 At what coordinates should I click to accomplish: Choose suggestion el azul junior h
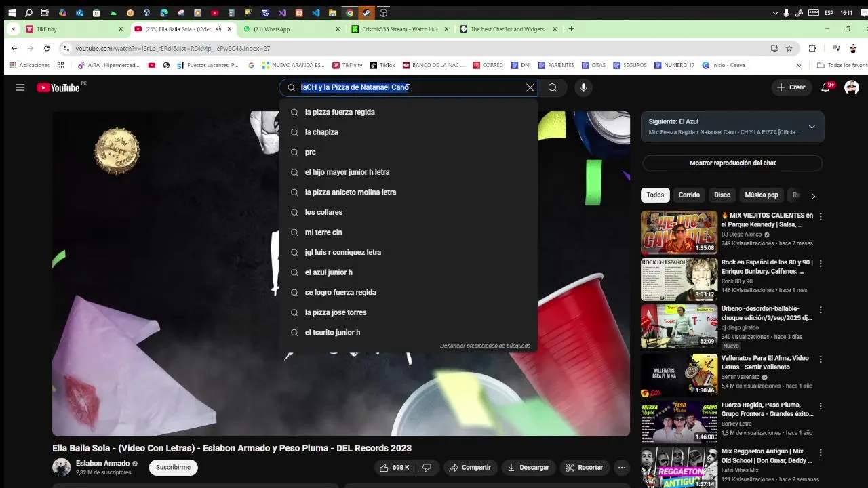click(x=408, y=272)
